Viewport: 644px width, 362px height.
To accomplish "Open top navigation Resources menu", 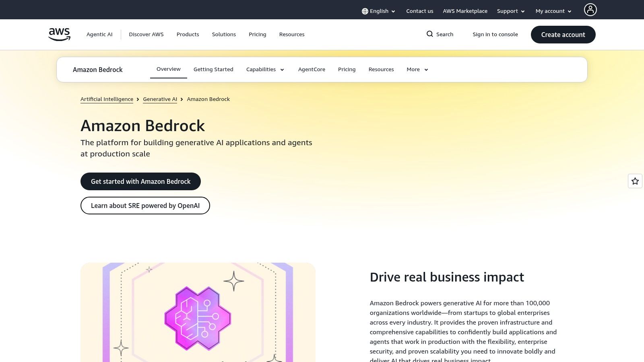I will [292, 35].
